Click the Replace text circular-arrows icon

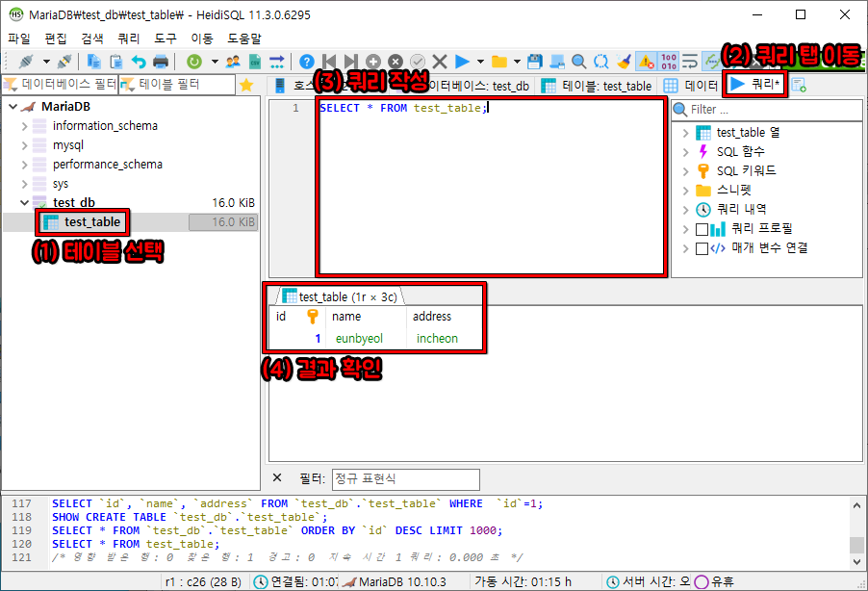pos(601,62)
